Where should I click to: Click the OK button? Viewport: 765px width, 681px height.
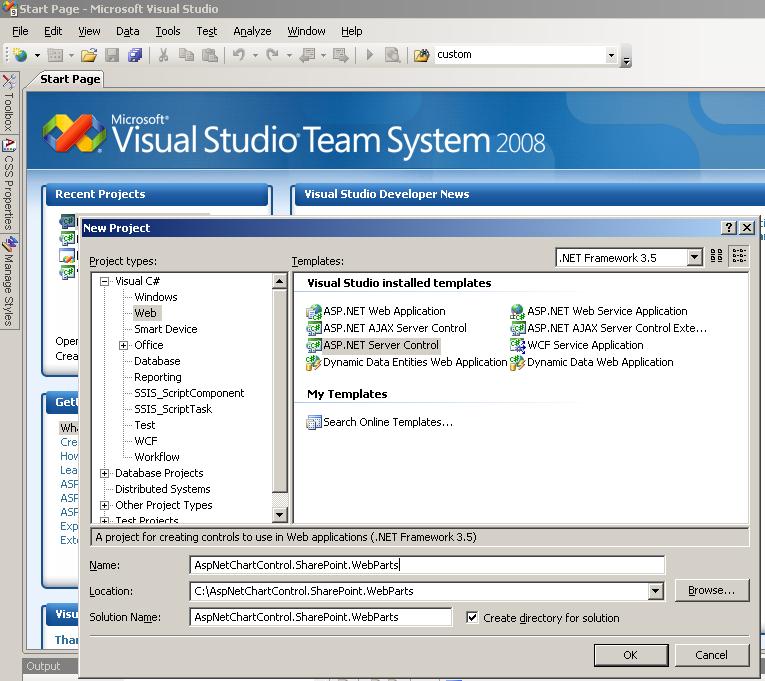(x=631, y=655)
